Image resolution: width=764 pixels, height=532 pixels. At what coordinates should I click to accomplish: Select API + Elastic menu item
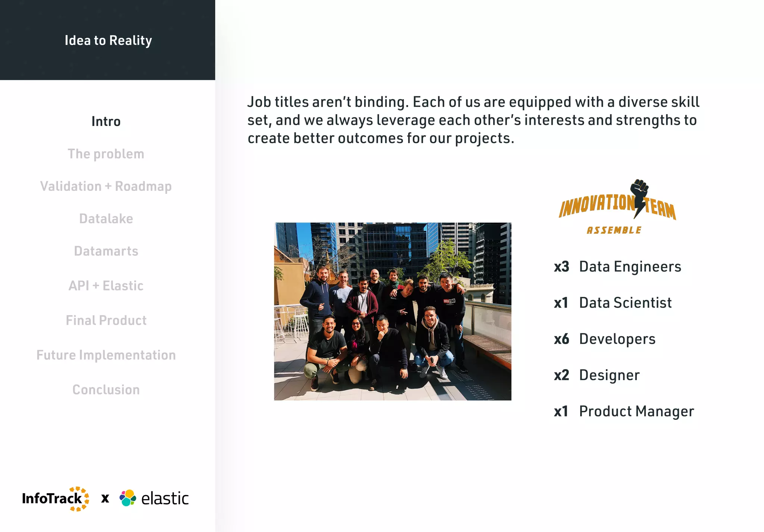[106, 286]
